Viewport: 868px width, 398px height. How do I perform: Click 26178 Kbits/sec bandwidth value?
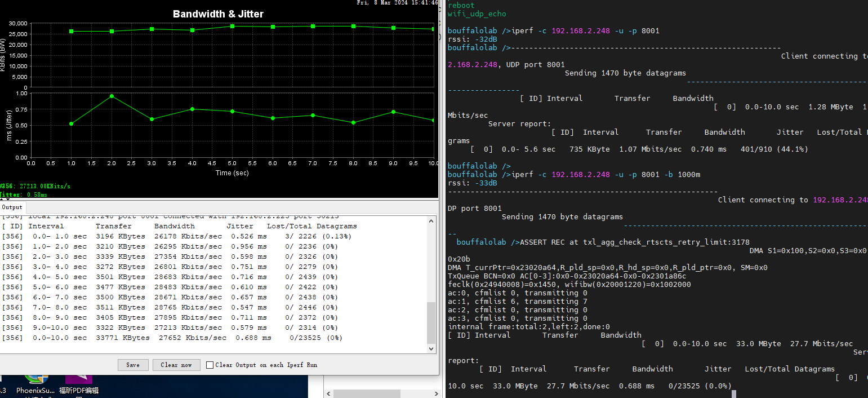[188, 236]
